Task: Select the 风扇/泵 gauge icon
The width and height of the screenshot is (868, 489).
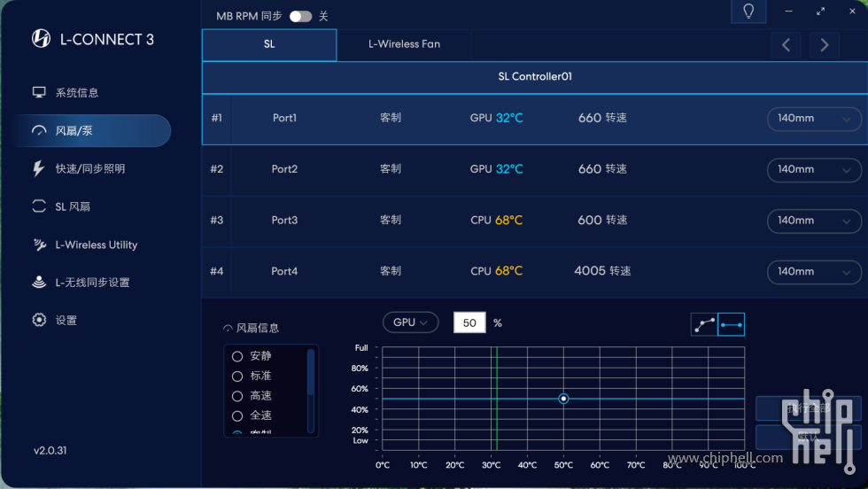Action: (39, 131)
